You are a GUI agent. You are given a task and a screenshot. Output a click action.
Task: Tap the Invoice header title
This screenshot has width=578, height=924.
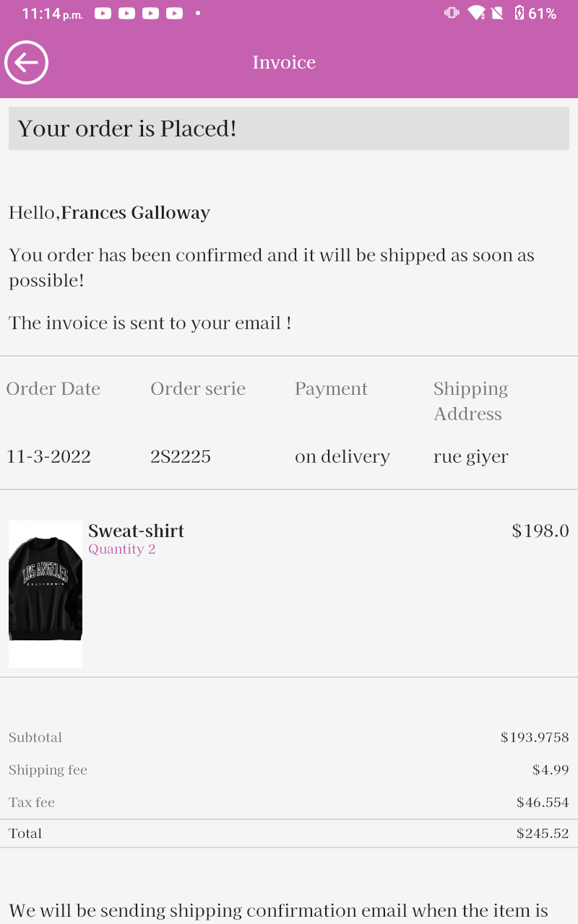284,63
